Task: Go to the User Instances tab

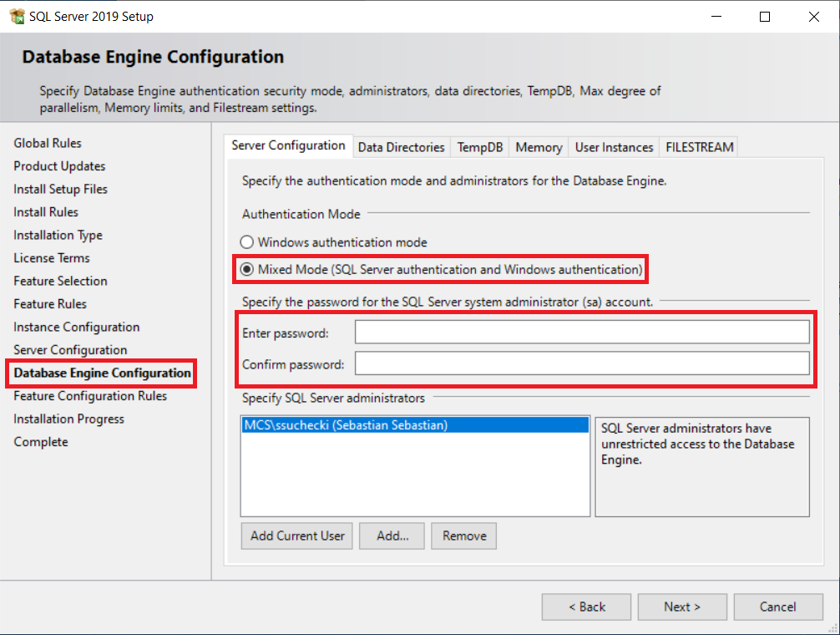Action: coord(614,147)
